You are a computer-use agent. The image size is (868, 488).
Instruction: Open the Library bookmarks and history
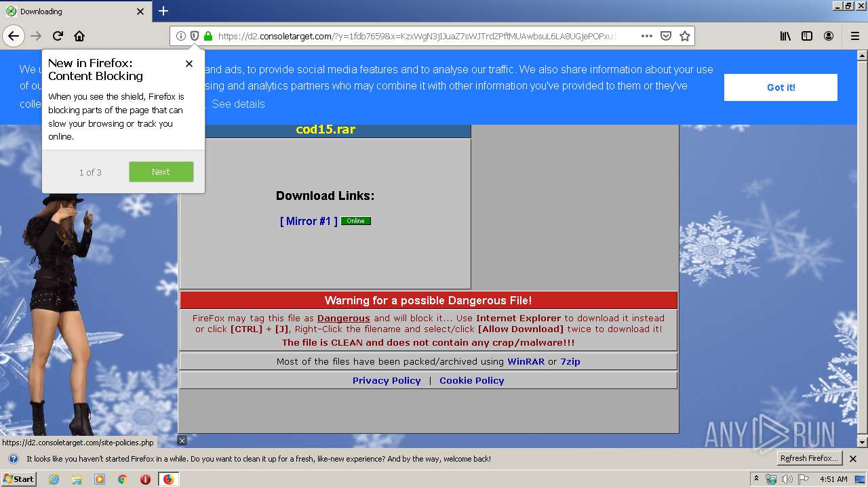pos(785,36)
